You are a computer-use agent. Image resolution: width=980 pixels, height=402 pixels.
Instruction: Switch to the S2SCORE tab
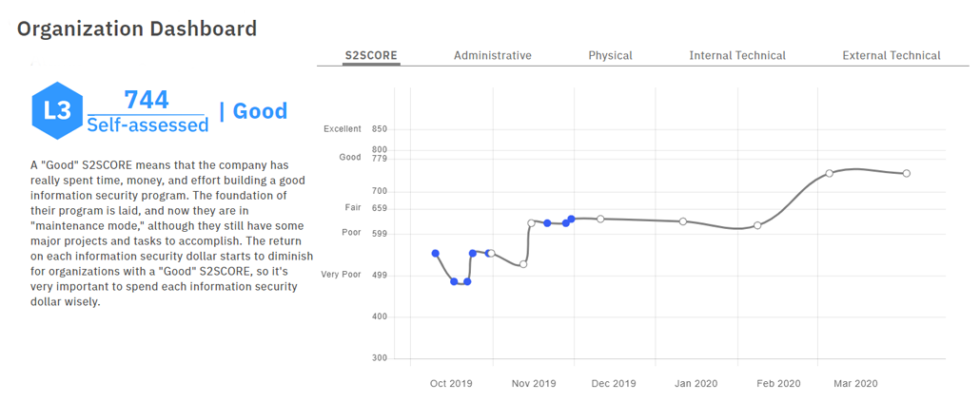371,55
